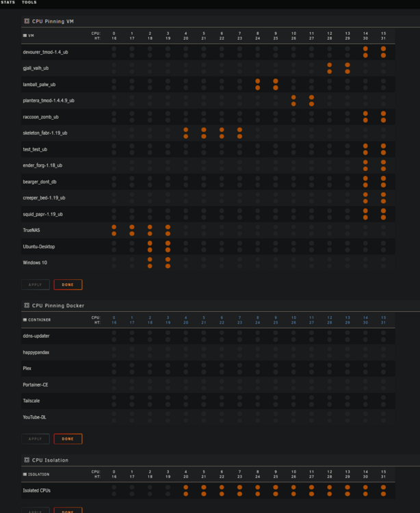The width and height of the screenshot is (420, 513).
Task: Pin CPU 8 to Tailscale container
Action: [258, 397]
